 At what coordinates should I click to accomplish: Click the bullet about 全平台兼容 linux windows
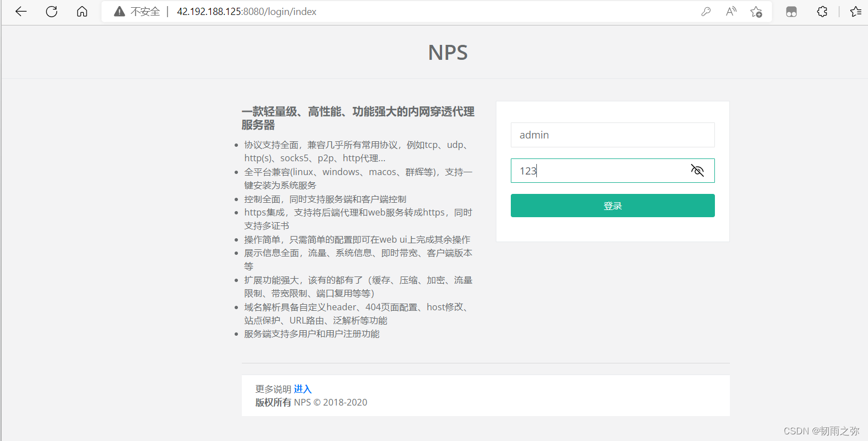click(358, 178)
